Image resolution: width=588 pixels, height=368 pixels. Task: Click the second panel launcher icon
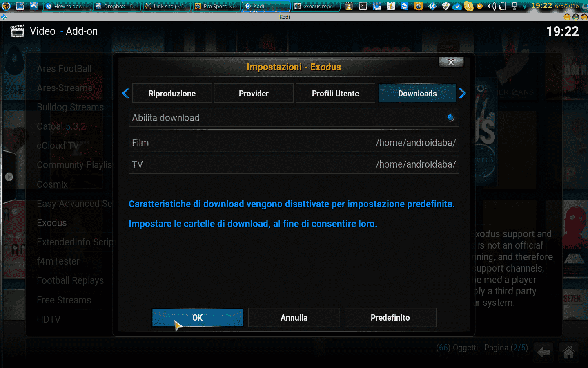coord(20,6)
